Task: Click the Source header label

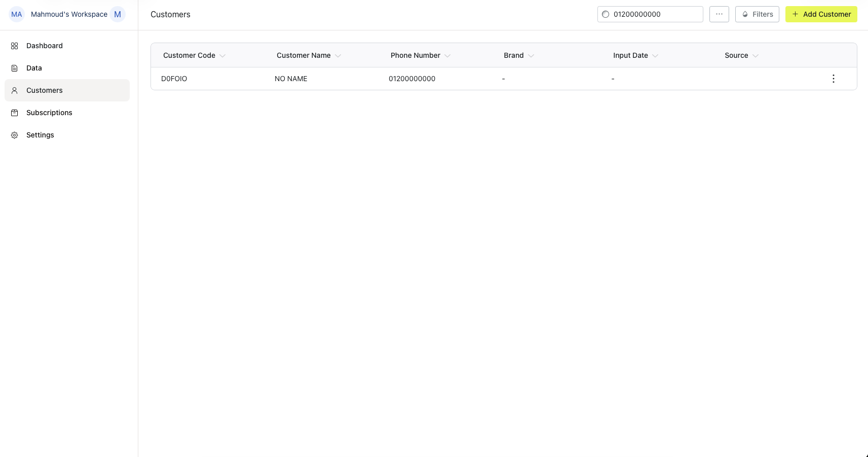Action: tap(736, 55)
